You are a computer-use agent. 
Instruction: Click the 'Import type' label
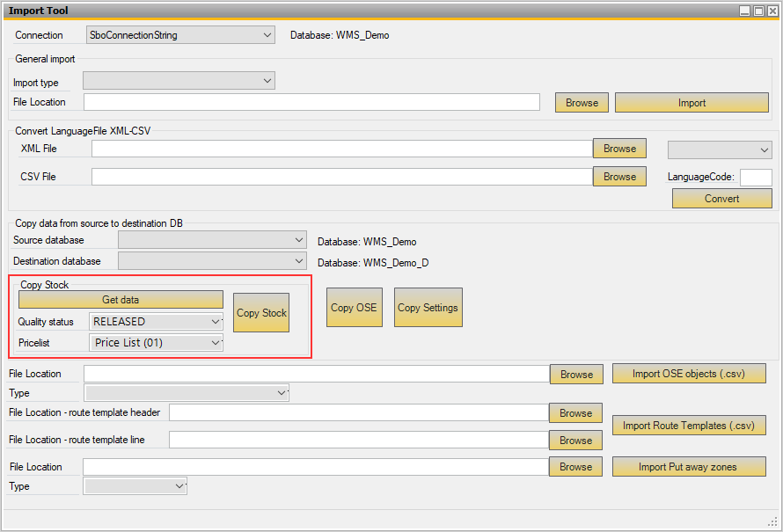point(35,83)
